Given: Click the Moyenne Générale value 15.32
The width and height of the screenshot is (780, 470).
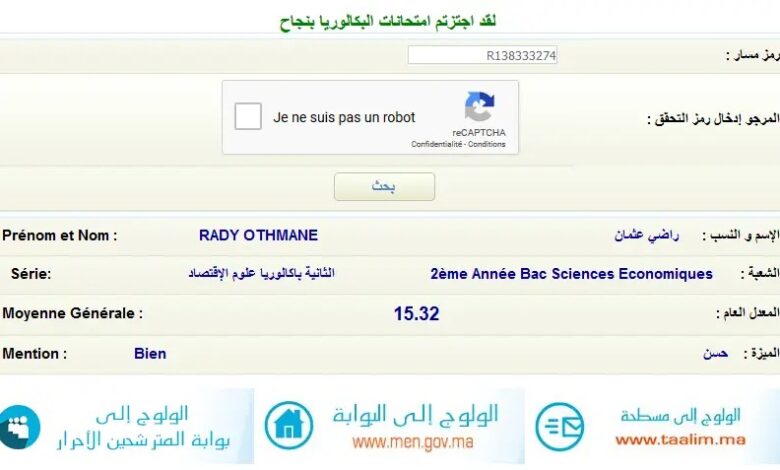Looking at the screenshot, I should click(416, 313).
